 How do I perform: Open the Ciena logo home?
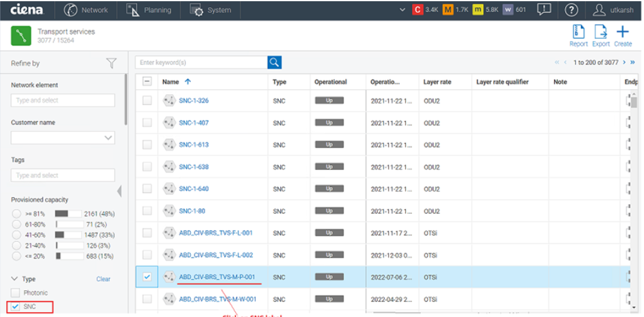point(27,10)
